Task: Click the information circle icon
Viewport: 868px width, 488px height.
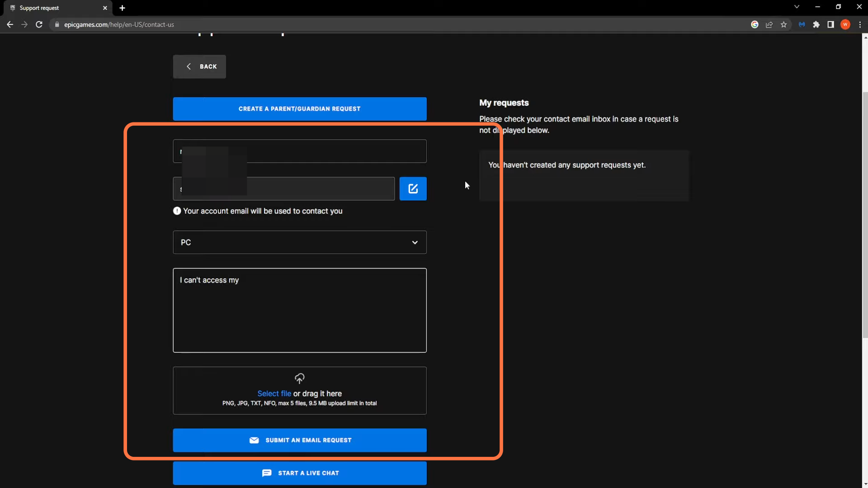Action: [x=176, y=211]
